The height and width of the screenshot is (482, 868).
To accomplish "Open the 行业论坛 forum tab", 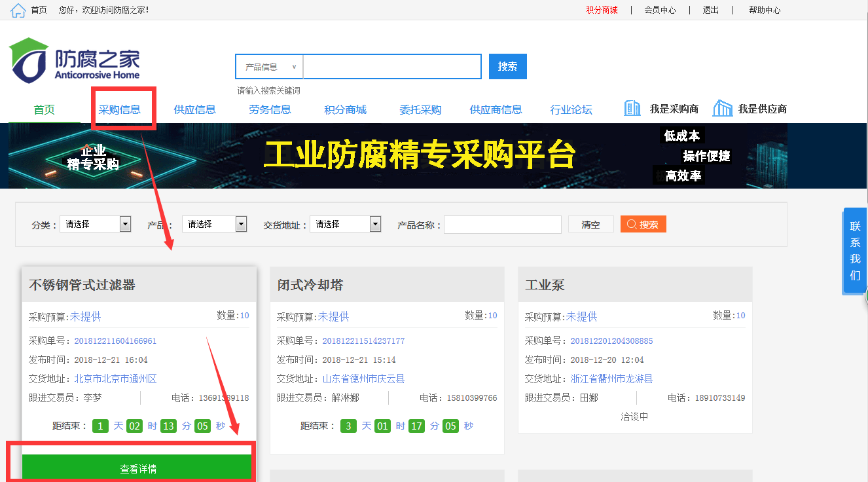I will click(x=571, y=109).
